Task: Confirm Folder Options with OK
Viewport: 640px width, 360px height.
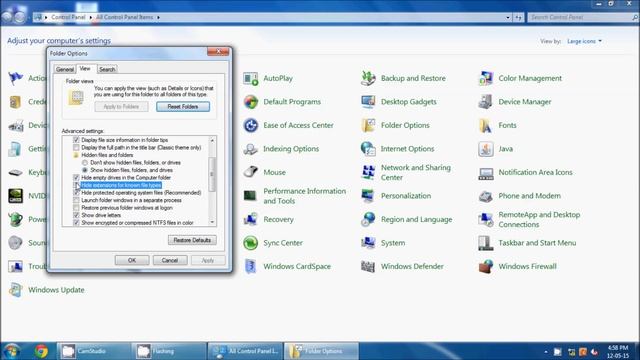Action: click(x=132, y=260)
